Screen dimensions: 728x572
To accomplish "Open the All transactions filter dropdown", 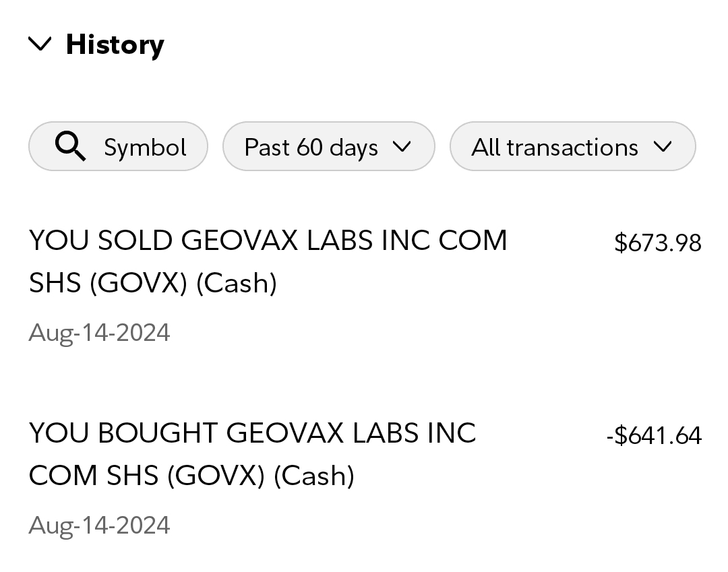I will [572, 146].
